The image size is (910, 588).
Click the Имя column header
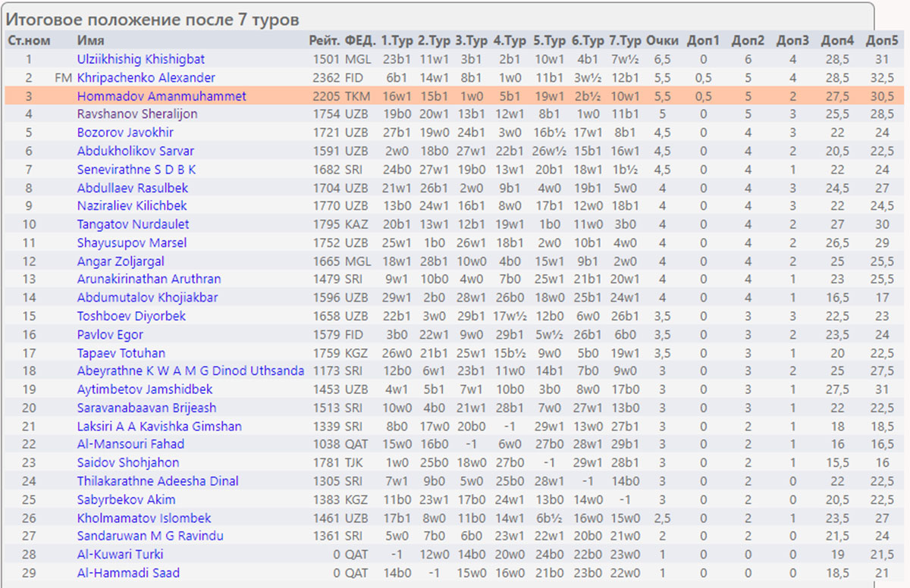coord(90,41)
